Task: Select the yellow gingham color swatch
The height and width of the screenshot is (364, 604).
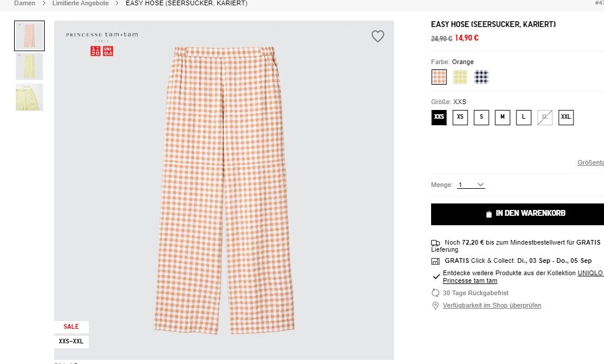Action: click(460, 77)
